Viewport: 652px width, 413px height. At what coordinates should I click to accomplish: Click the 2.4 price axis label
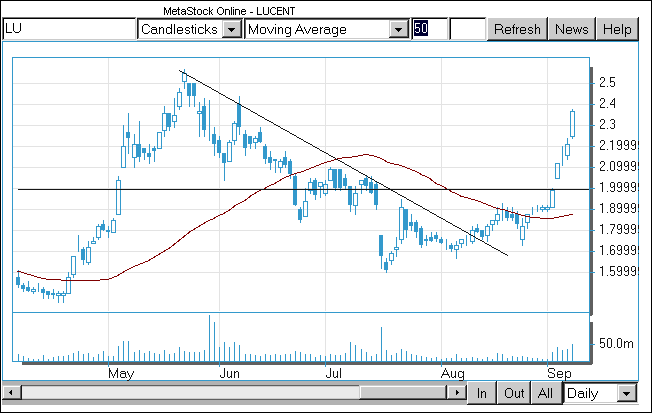click(x=607, y=103)
